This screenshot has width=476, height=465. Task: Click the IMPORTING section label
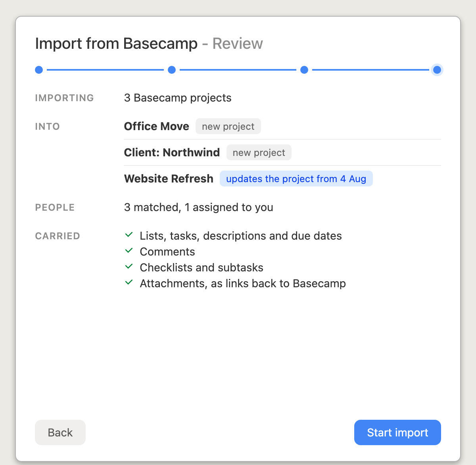65,98
